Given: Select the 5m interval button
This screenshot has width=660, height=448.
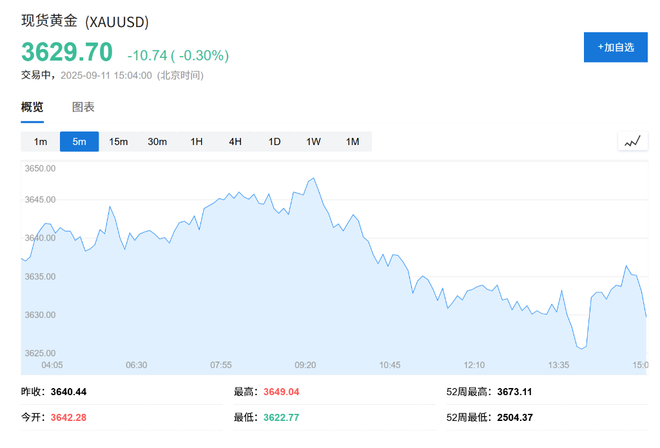Looking at the screenshot, I should pos(79,142).
